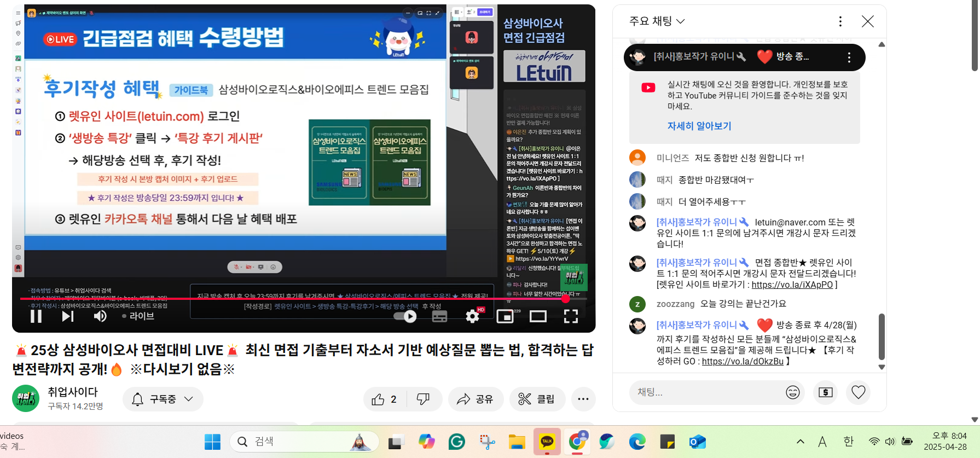Click the 자세히 알아보기 link
980x458 pixels.
pos(699,126)
